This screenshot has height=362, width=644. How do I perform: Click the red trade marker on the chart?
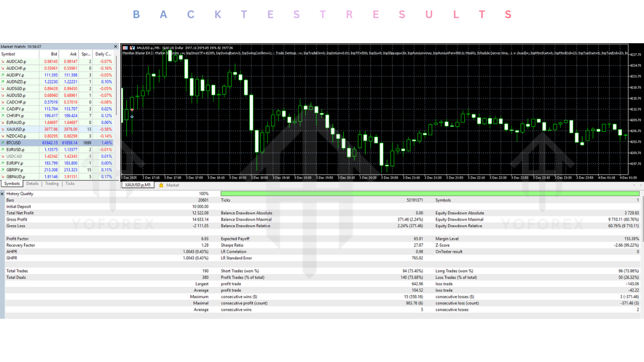pyautogui.click(x=132, y=110)
